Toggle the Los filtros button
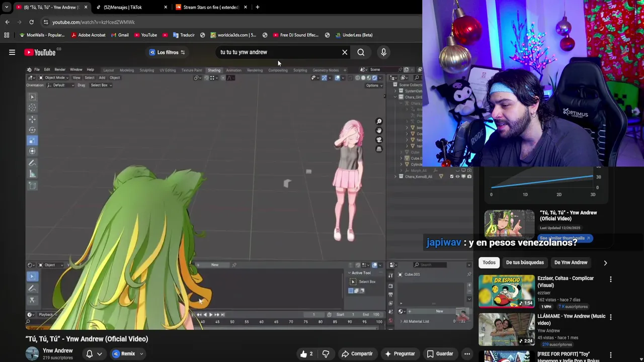 [x=167, y=52]
